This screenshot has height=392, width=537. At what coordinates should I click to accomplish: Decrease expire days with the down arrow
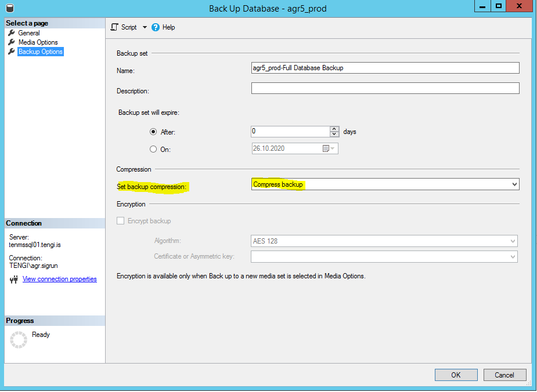point(334,134)
